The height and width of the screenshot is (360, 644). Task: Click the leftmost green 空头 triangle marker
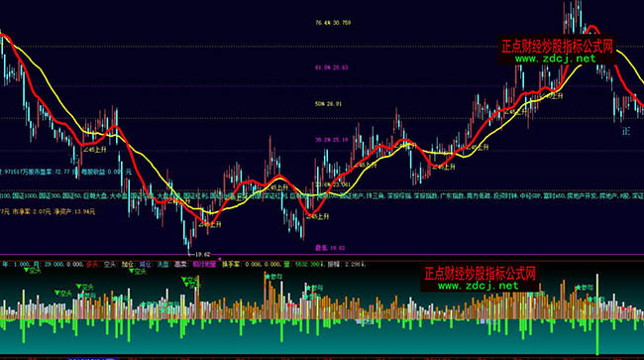(33, 271)
